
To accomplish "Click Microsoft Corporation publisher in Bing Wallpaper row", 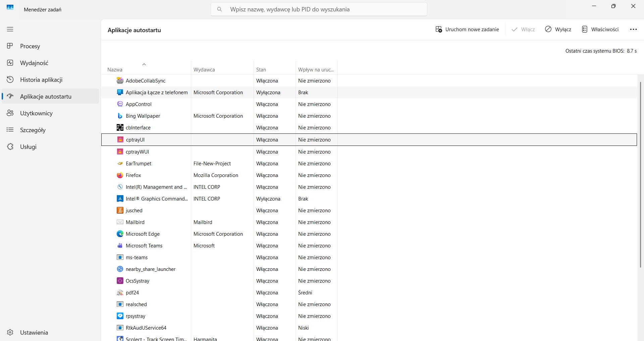I will click(x=218, y=116).
